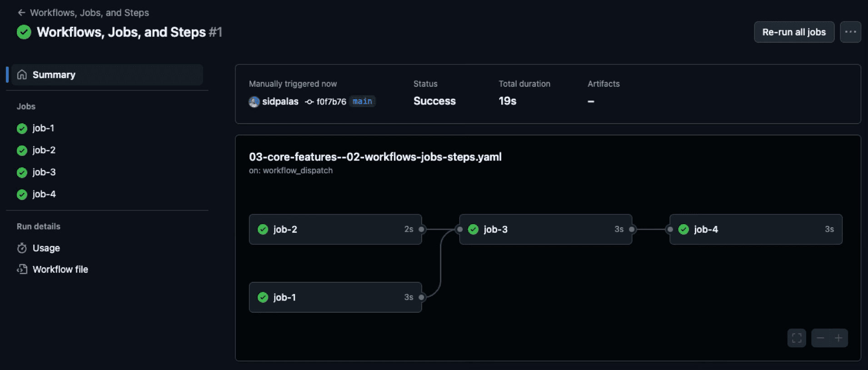Select job-3 from the sidebar list
The image size is (868, 370).
(44, 172)
